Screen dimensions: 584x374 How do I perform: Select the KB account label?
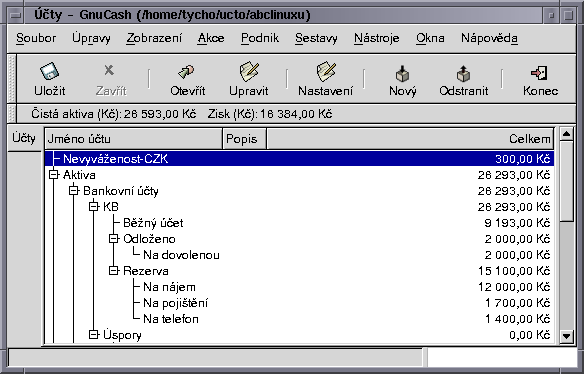111,207
